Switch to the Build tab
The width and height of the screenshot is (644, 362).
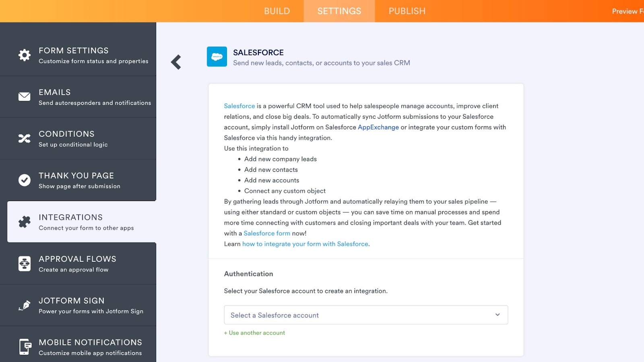coord(277,11)
